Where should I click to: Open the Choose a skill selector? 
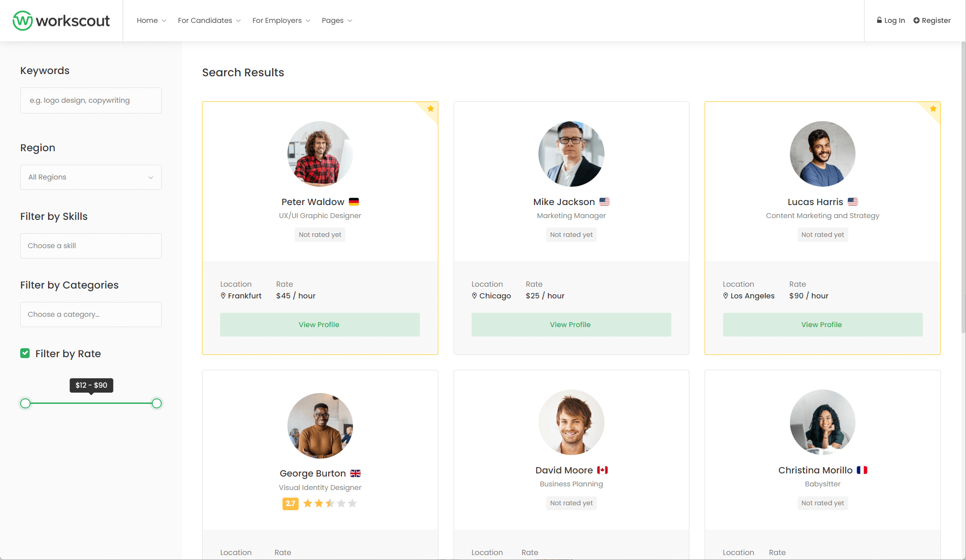pos(91,246)
